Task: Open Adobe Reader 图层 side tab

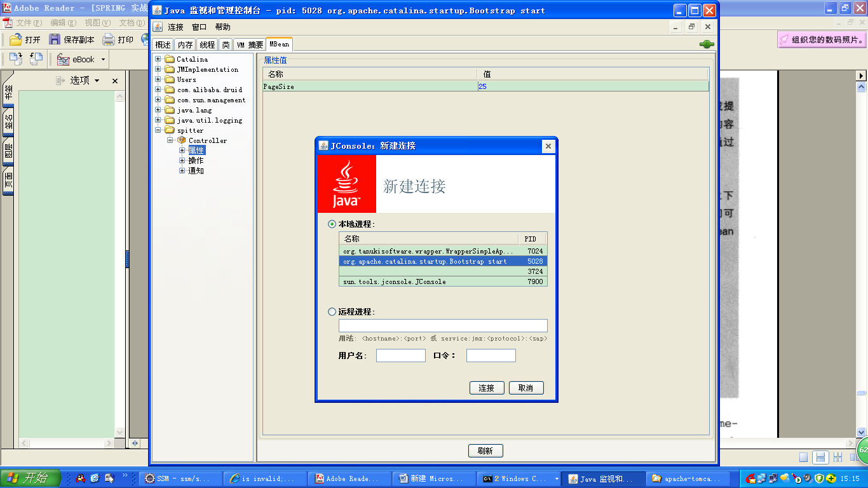Action: [x=8, y=152]
